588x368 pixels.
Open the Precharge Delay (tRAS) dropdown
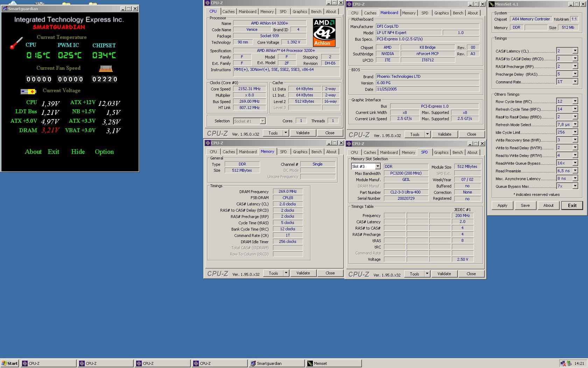[575, 74]
